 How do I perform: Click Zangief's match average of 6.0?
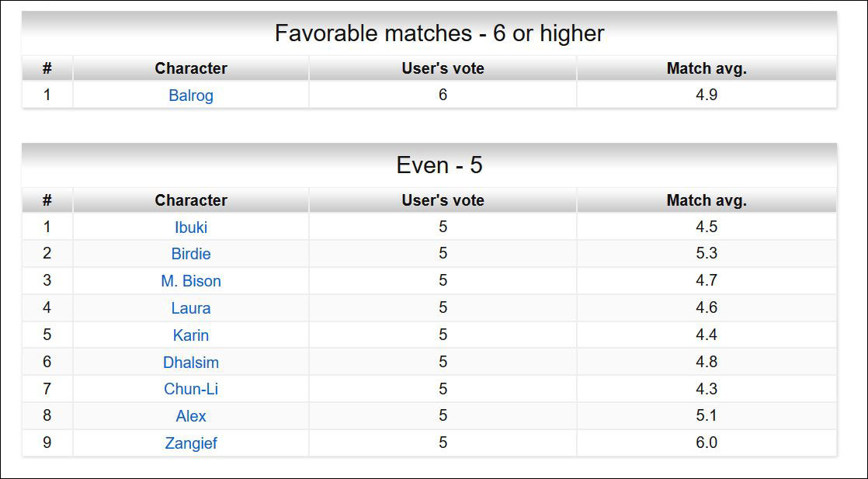tap(706, 443)
